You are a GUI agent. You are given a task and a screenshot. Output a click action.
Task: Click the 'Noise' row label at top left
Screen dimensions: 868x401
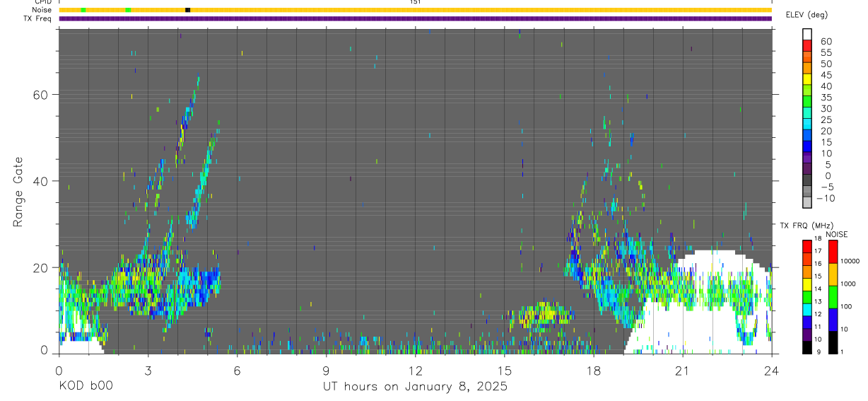[x=43, y=10]
